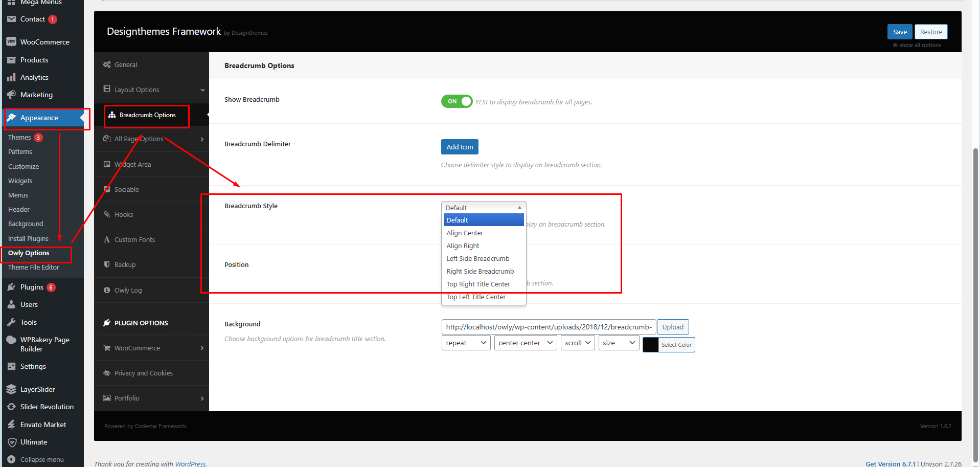This screenshot has height=467, width=980.
Task: Click the General gears icon
Action: (x=107, y=64)
